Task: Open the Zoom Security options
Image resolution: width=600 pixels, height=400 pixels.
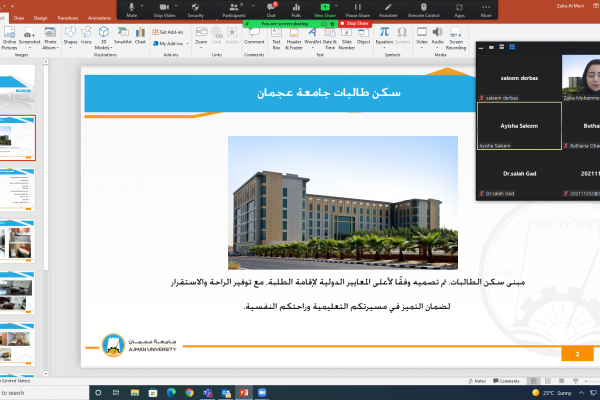Action: (x=196, y=9)
